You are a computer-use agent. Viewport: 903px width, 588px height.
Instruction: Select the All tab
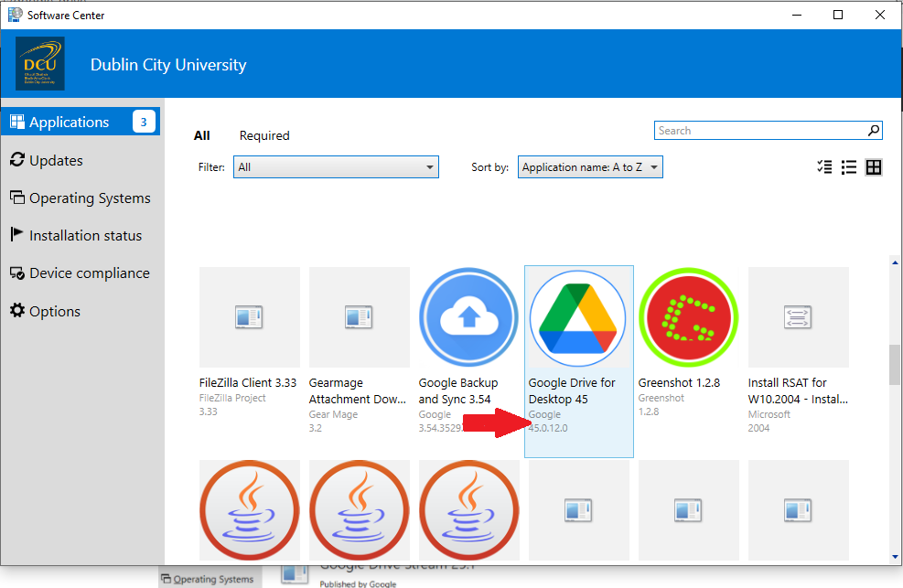pyautogui.click(x=201, y=135)
